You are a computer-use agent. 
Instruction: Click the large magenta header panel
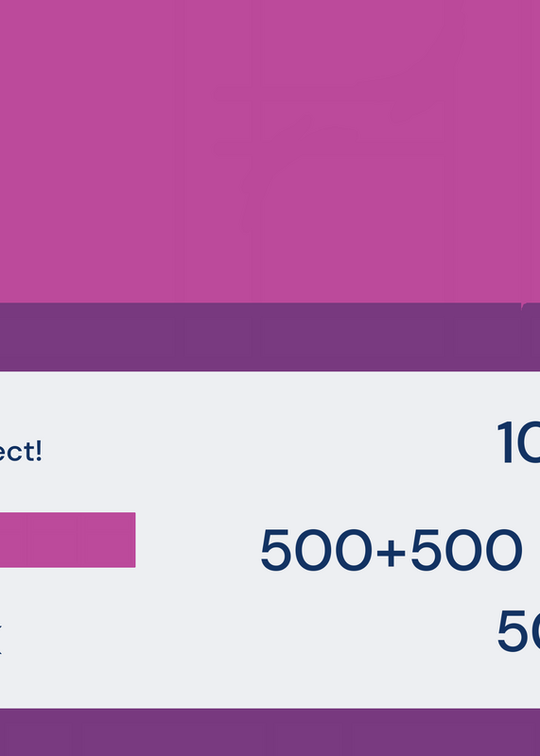(x=270, y=151)
